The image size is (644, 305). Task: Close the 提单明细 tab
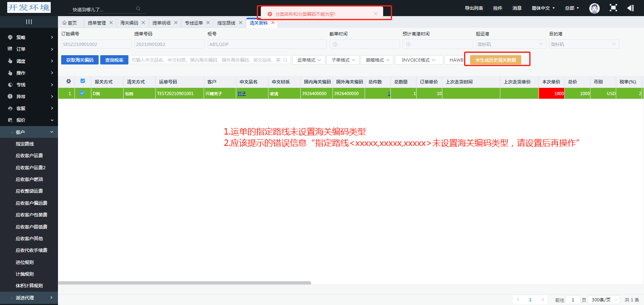click(176, 23)
